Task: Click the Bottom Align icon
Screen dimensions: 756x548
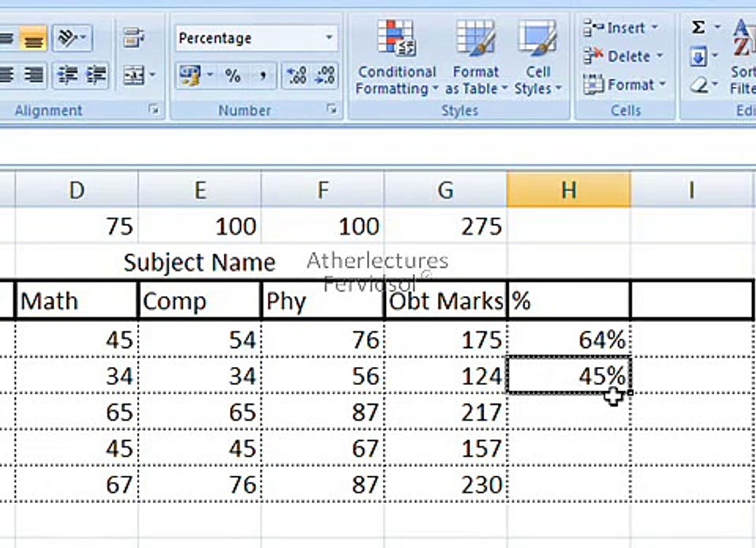Action: [33, 39]
